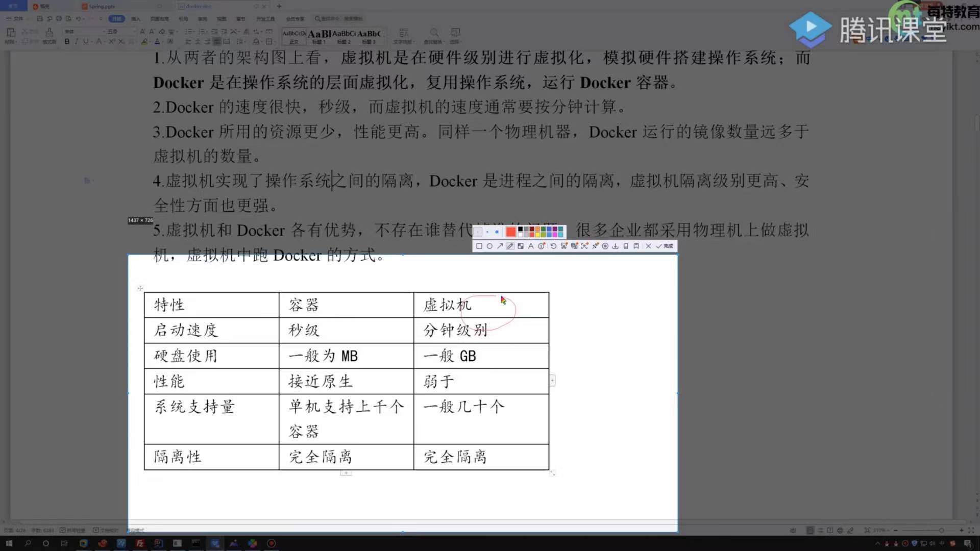Save screenshot with the download icon
980x551 pixels.
click(616, 246)
